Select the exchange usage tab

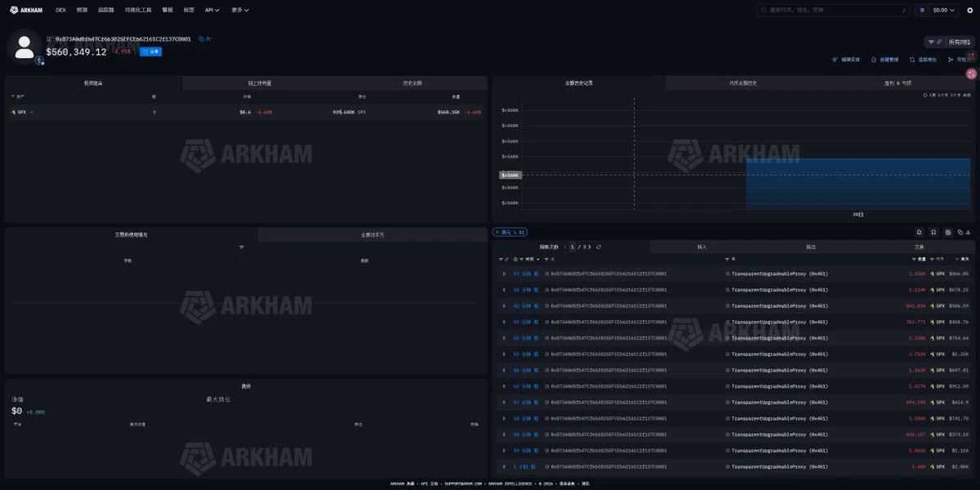coord(131,234)
